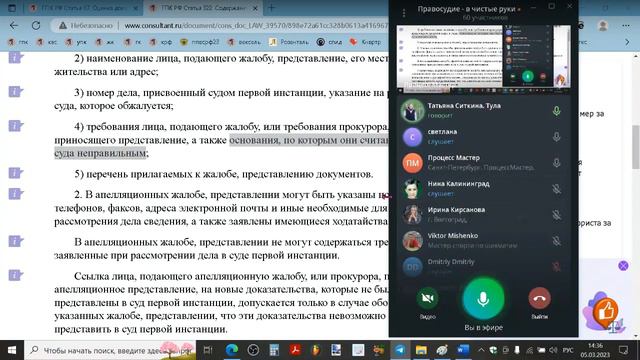This screenshot has width=640, height=360.
Task: Open the плесрф23 bookmark
Action: tap(200, 42)
